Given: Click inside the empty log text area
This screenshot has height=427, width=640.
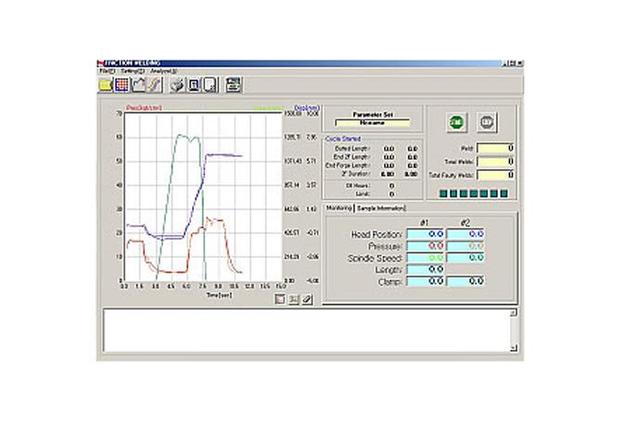Looking at the screenshot, I should (306, 331).
